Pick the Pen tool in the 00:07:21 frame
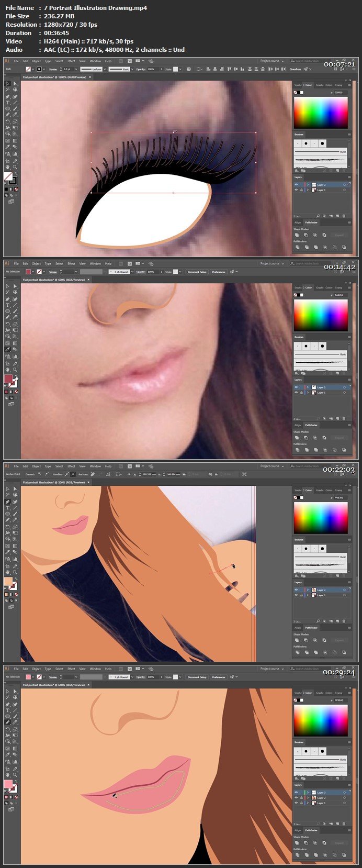The width and height of the screenshot is (362, 868). point(8,97)
